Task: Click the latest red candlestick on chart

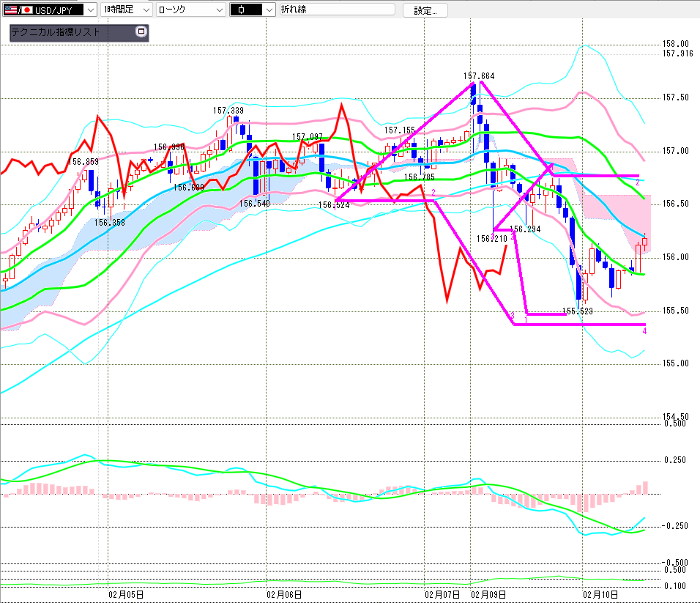Action: click(645, 240)
